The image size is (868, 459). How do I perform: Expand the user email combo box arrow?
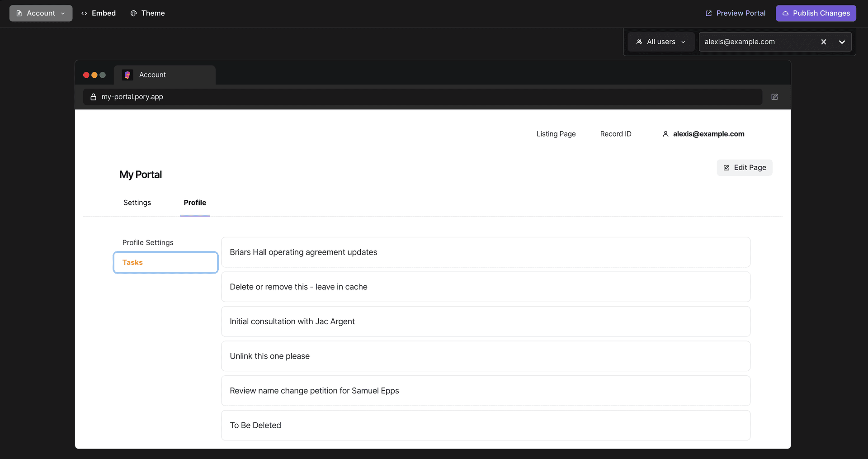click(842, 42)
